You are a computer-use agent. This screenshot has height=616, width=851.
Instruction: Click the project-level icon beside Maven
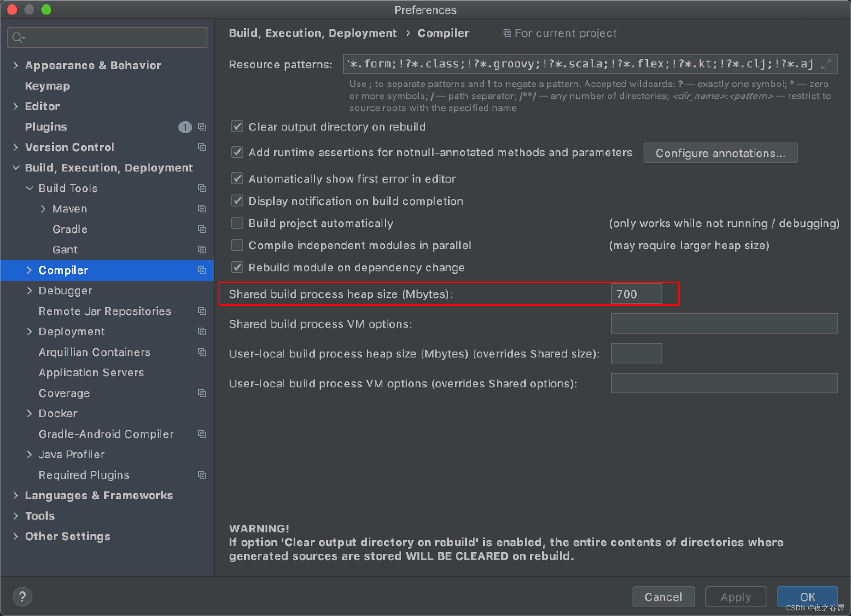point(202,209)
